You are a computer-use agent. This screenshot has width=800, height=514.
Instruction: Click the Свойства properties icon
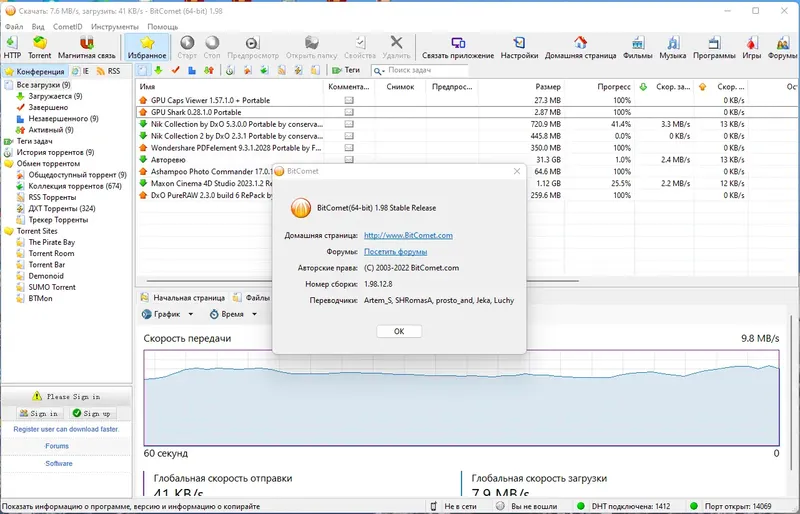[360, 47]
